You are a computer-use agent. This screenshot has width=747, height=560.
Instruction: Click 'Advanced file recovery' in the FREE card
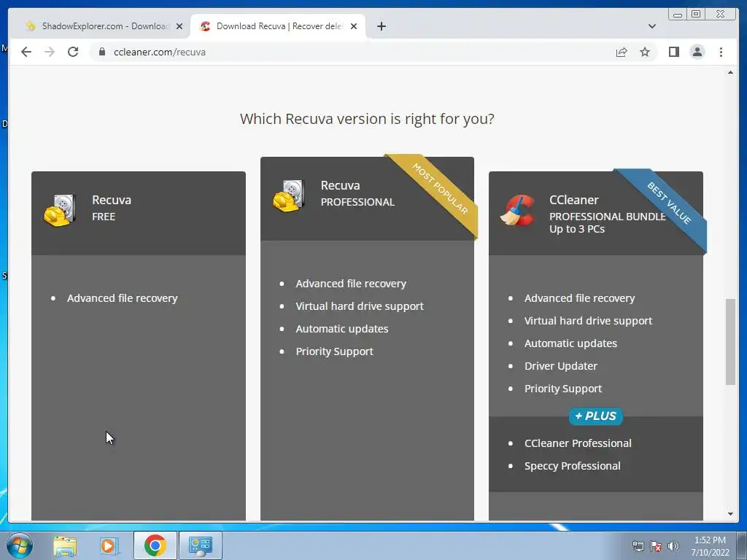tap(123, 298)
